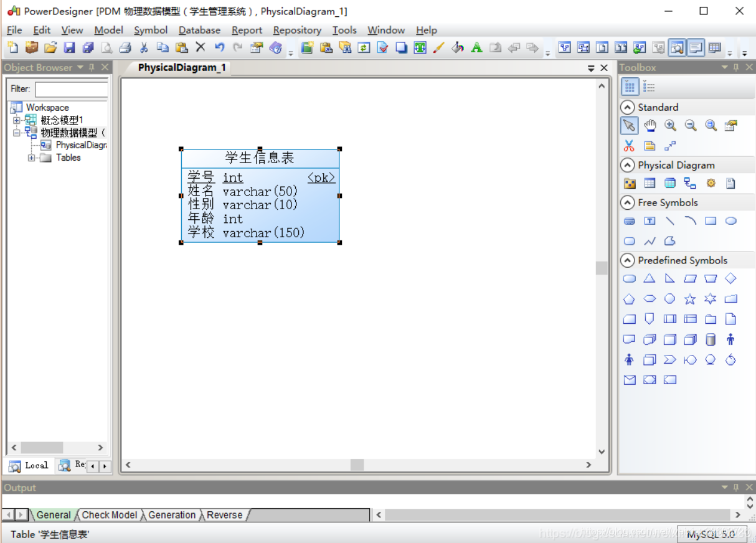
Task: Open the Repository menu
Action: pos(297,30)
